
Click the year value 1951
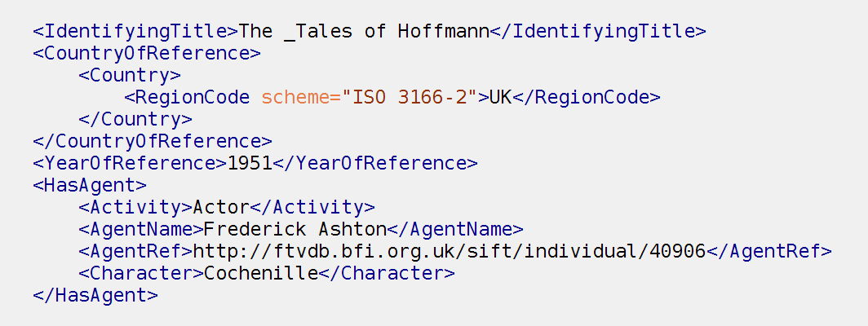[x=250, y=163]
